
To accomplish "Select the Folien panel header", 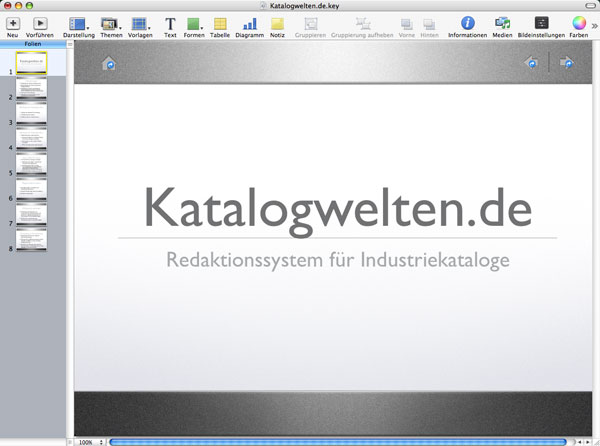I will coord(33,44).
